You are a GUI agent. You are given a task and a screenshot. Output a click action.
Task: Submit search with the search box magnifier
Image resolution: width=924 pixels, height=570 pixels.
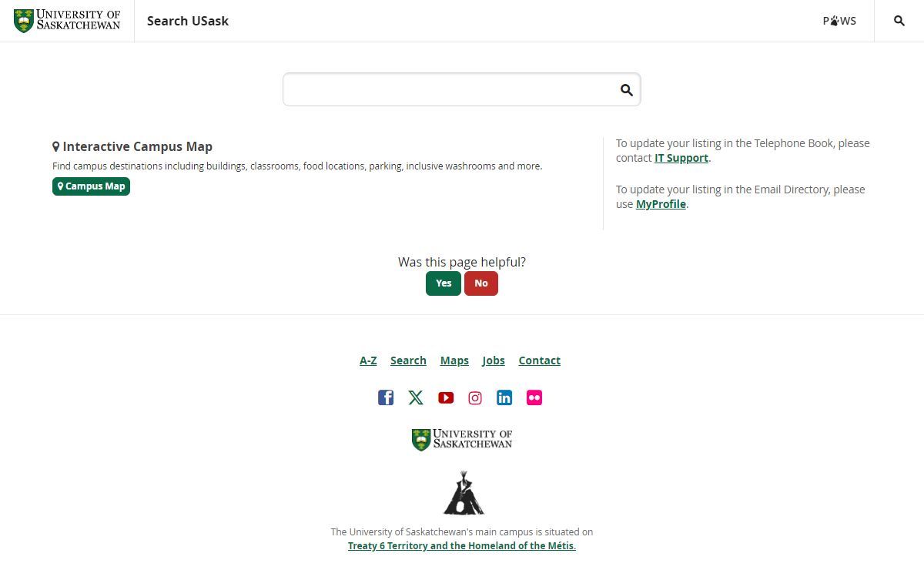click(627, 90)
